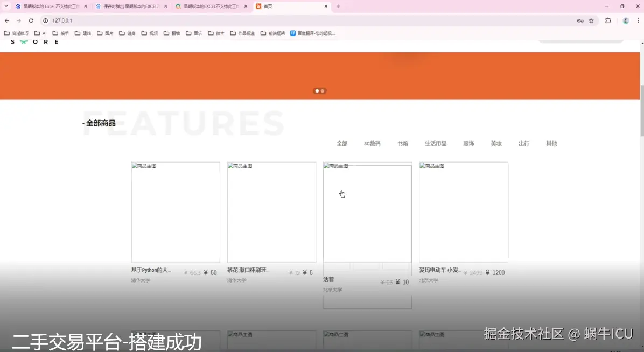The image size is (644, 352).
Task: Click the scrollbar up arrow
Action: click(x=642, y=43)
